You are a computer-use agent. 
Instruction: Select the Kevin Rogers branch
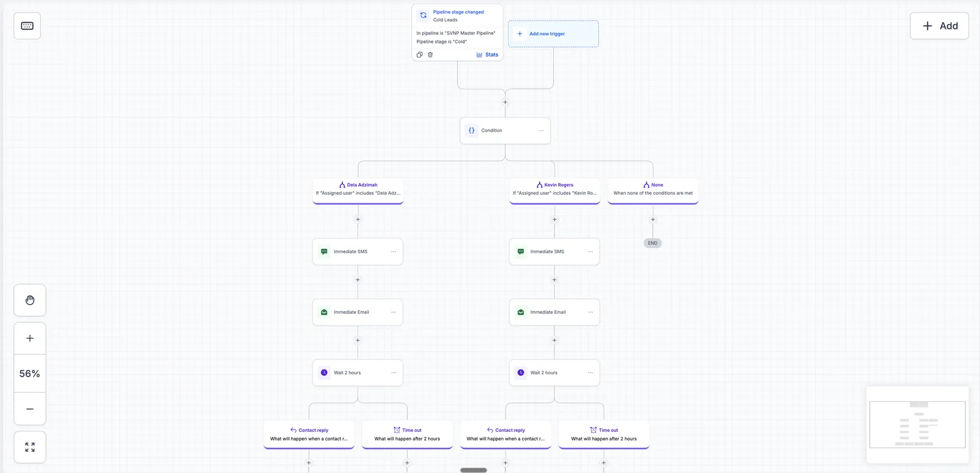pyautogui.click(x=554, y=191)
